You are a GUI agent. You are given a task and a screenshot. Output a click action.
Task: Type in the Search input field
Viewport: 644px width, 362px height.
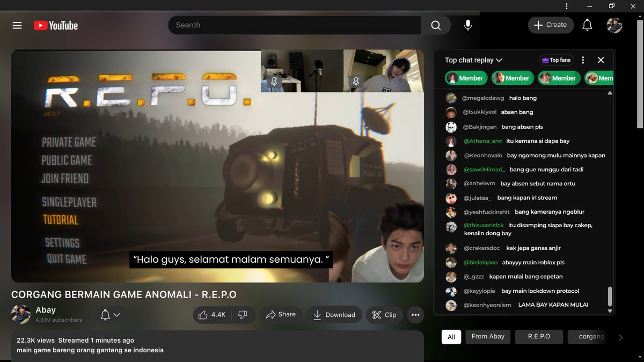tap(294, 25)
